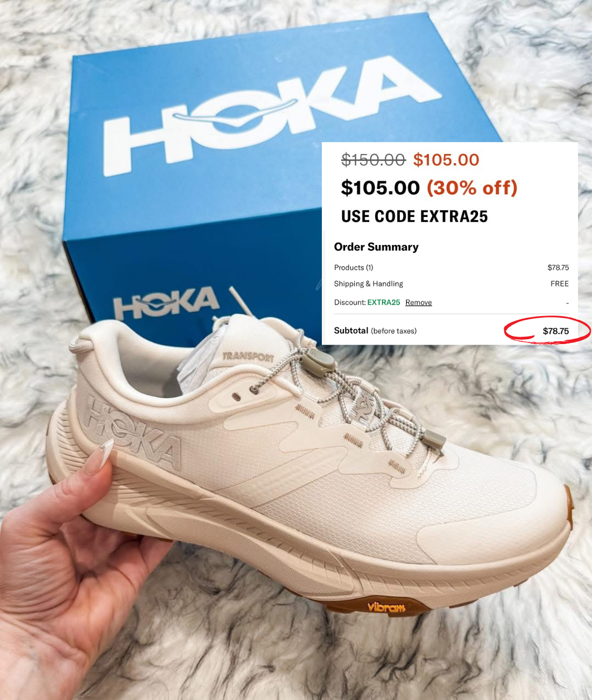Click the red-circled $78.75 subtotal amount
The height and width of the screenshot is (700, 592).
(x=555, y=331)
